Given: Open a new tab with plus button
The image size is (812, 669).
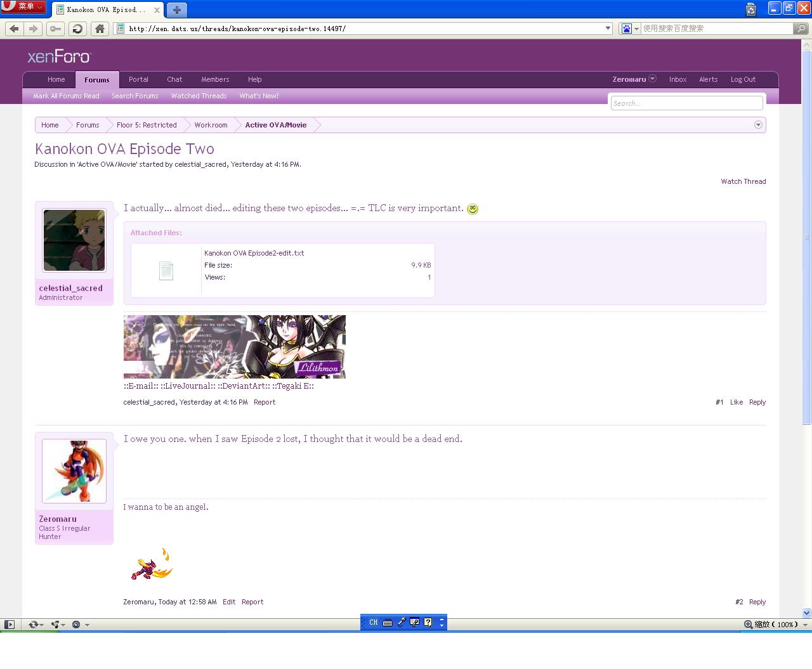Looking at the screenshot, I should [x=176, y=10].
